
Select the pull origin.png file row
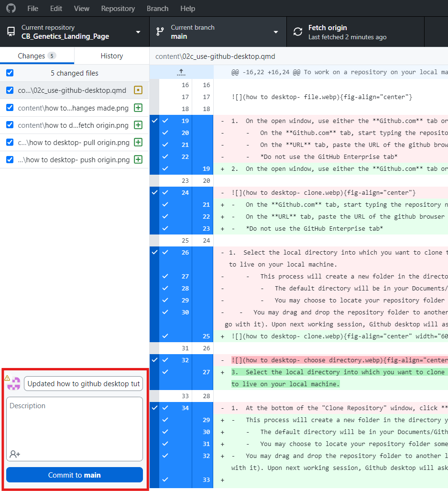75,142
